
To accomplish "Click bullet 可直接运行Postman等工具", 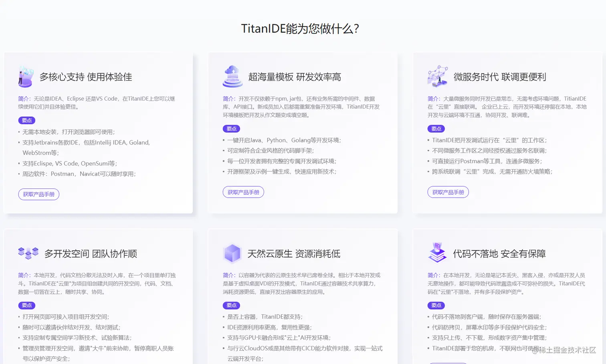I will (x=487, y=161).
